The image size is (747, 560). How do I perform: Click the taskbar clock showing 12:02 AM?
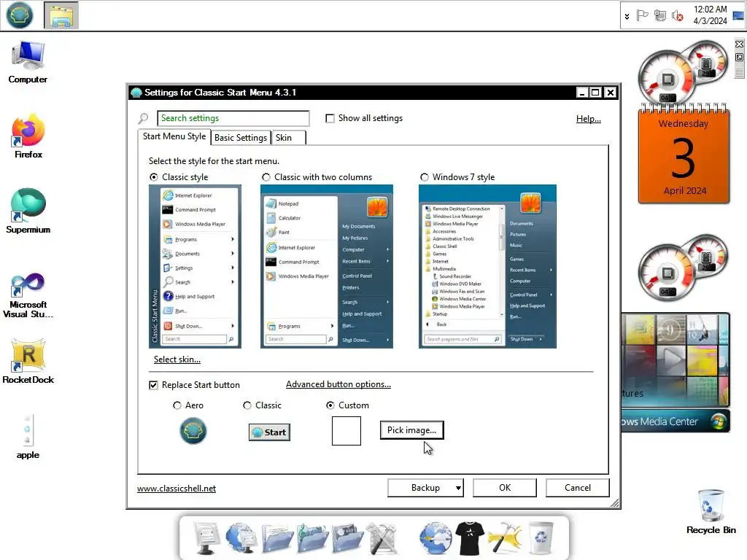(710, 15)
